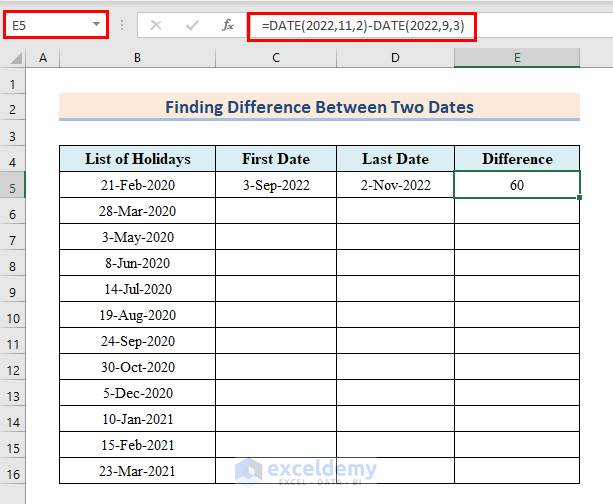Select the cell with 30-Oct-2020
This screenshot has width=613, height=504.
click(x=137, y=367)
